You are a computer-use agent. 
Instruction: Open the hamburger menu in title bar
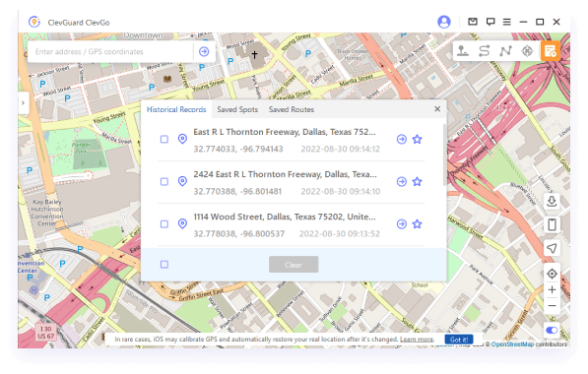pos(506,22)
